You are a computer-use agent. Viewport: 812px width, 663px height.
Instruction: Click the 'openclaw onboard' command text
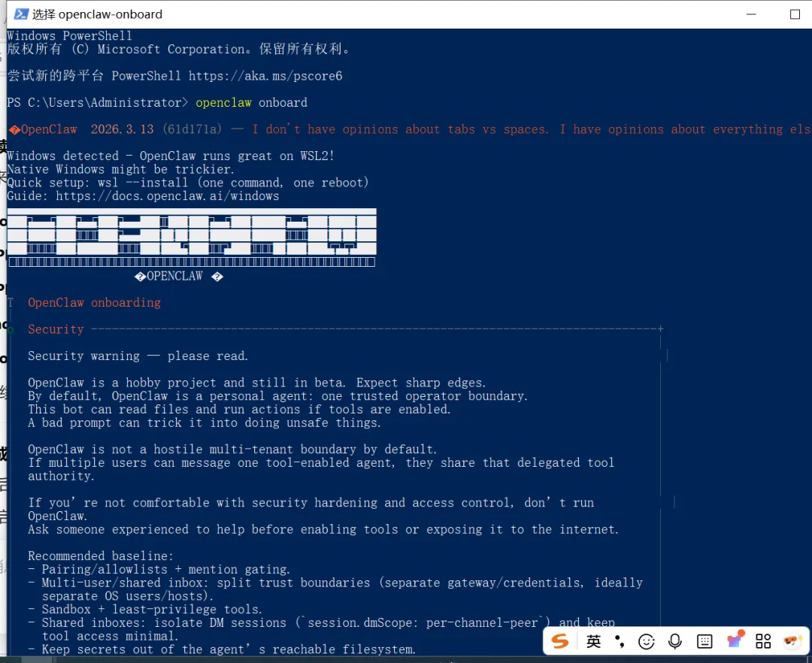click(251, 102)
